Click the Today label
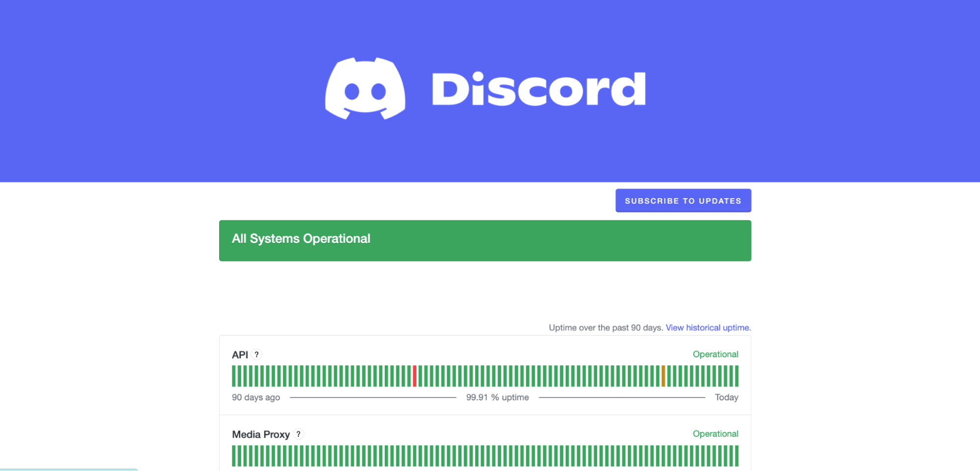The height and width of the screenshot is (471, 980). point(727,397)
